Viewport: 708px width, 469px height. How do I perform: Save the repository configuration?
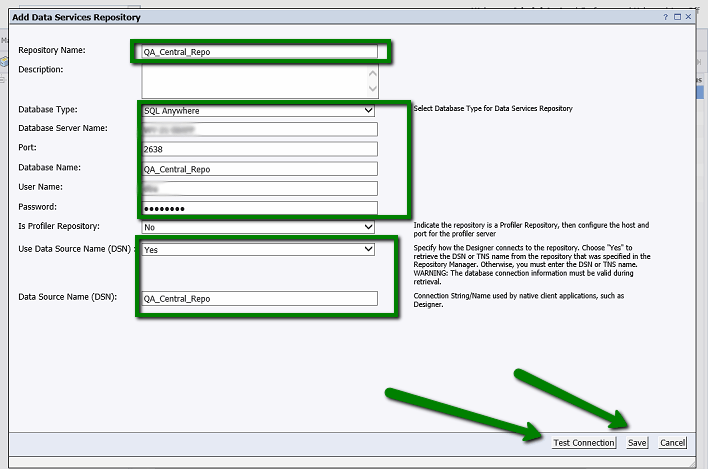(637, 443)
